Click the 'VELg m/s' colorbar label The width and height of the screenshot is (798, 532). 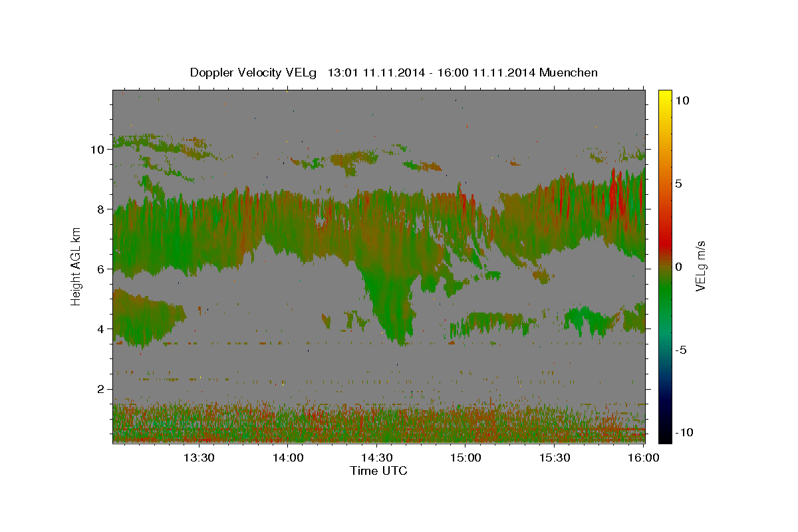pos(700,266)
